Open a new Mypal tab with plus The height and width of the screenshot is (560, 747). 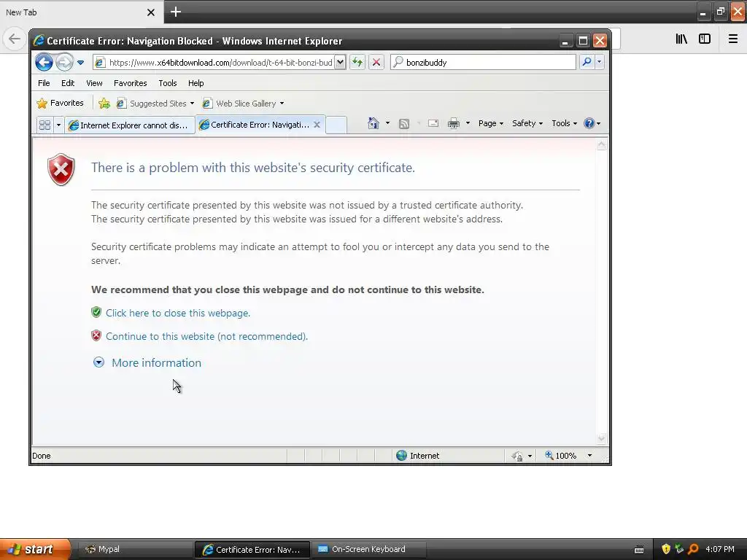pos(176,12)
